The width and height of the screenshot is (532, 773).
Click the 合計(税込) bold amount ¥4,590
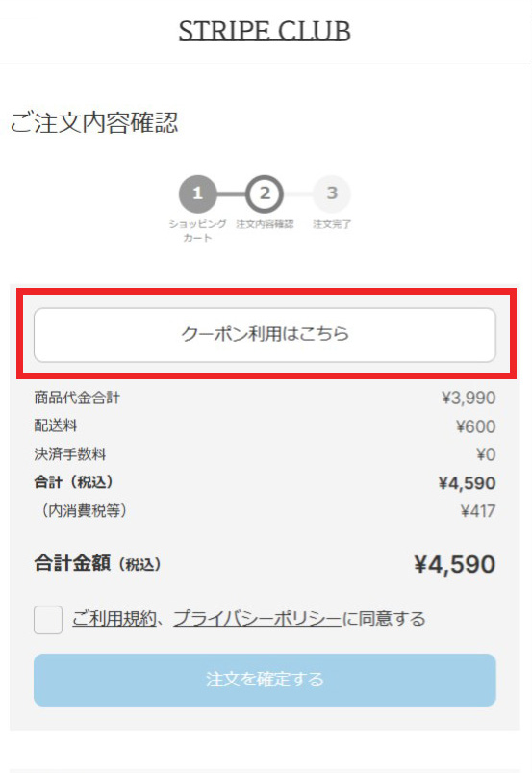point(467,483)
